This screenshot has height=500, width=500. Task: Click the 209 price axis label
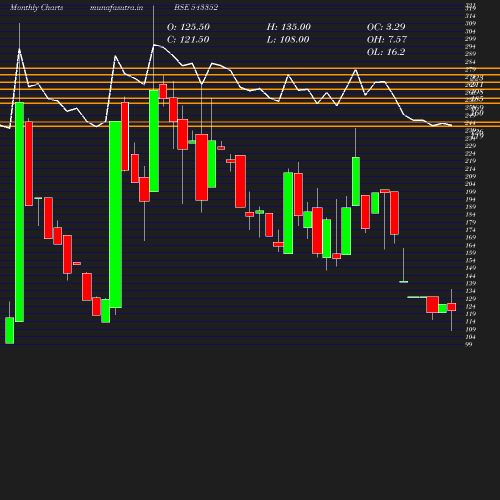(470, 177)
